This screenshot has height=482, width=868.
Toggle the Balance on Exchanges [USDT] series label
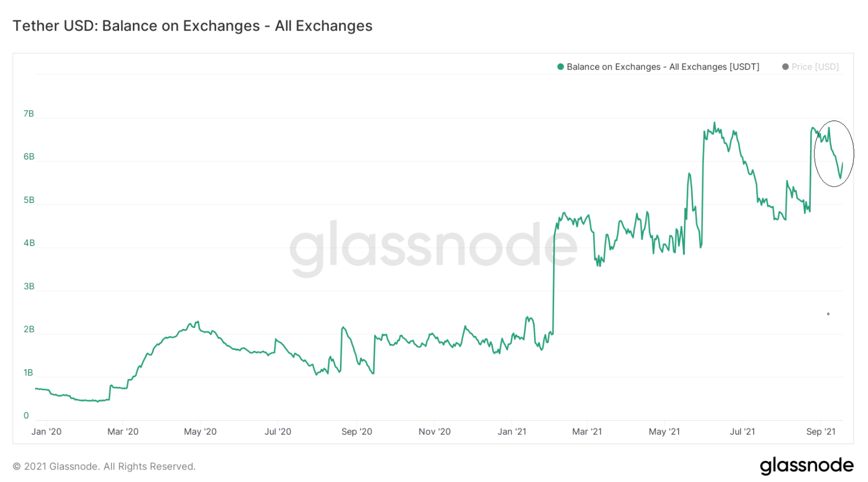point(663,67)
